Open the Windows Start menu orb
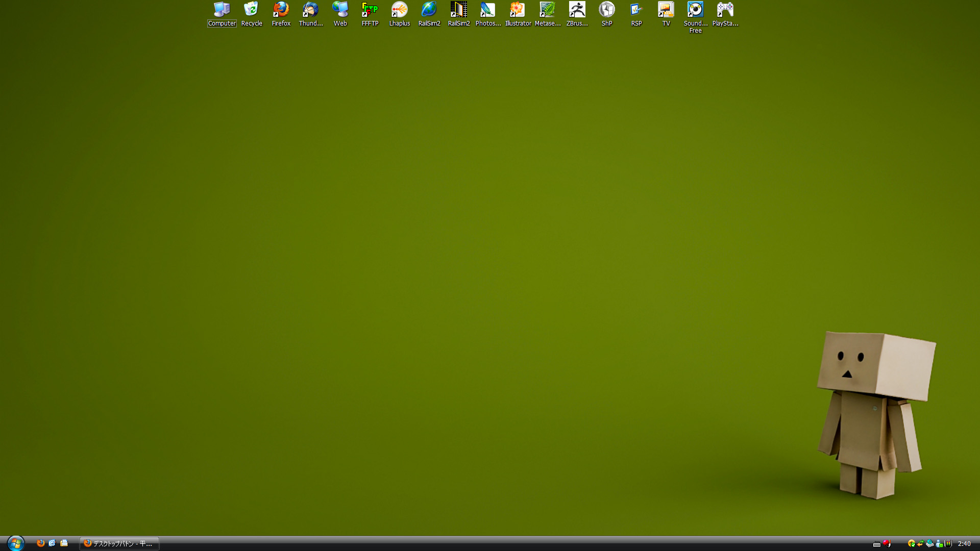980x551 pixels. (15, 543)
